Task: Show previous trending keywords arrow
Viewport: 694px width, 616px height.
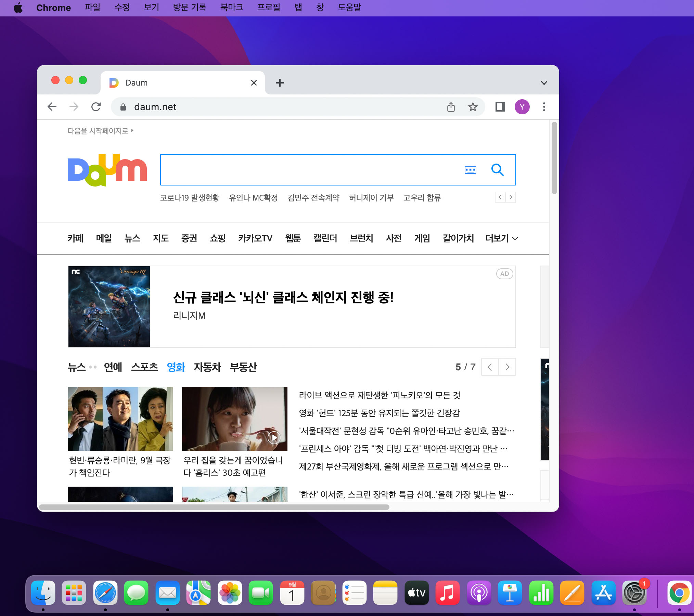Action: pos(500,197)
